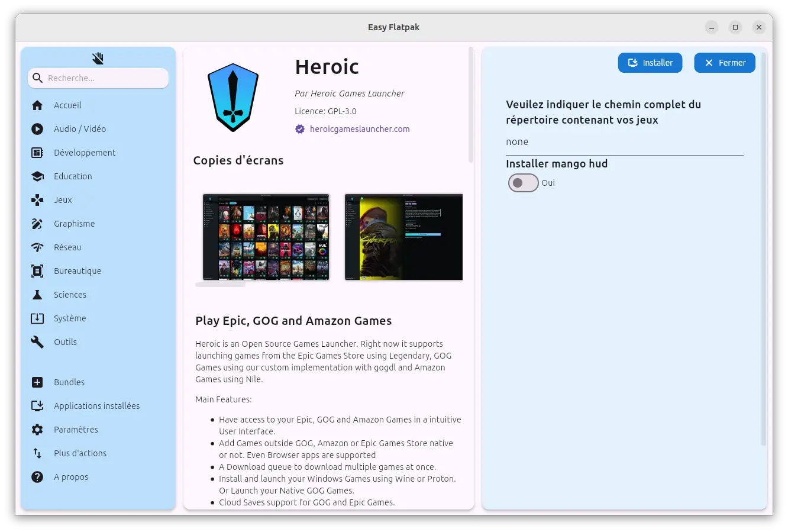Click the question mark A propos icon
Image resolution: width=788 pixels, height=532 pixels.
tap(37, 477)
